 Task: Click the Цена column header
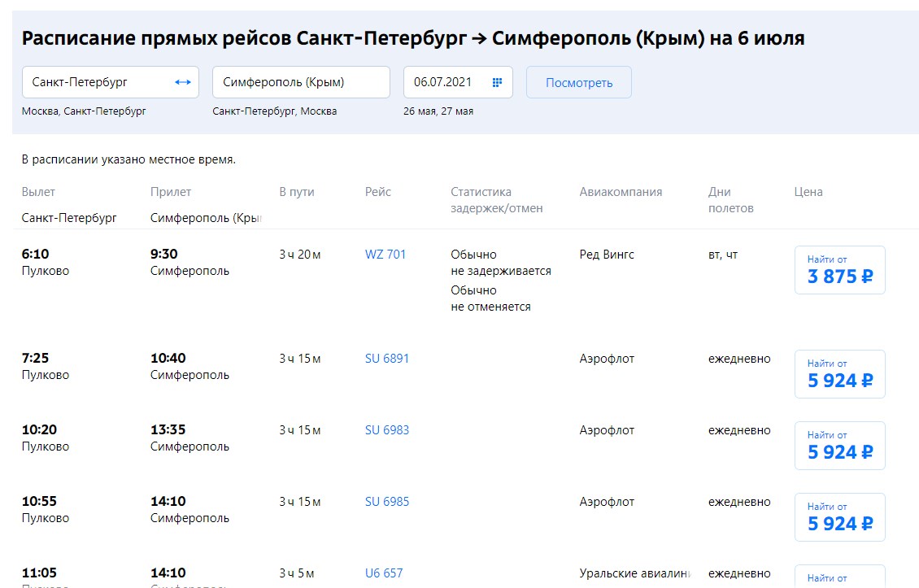(x=808, y=192)
